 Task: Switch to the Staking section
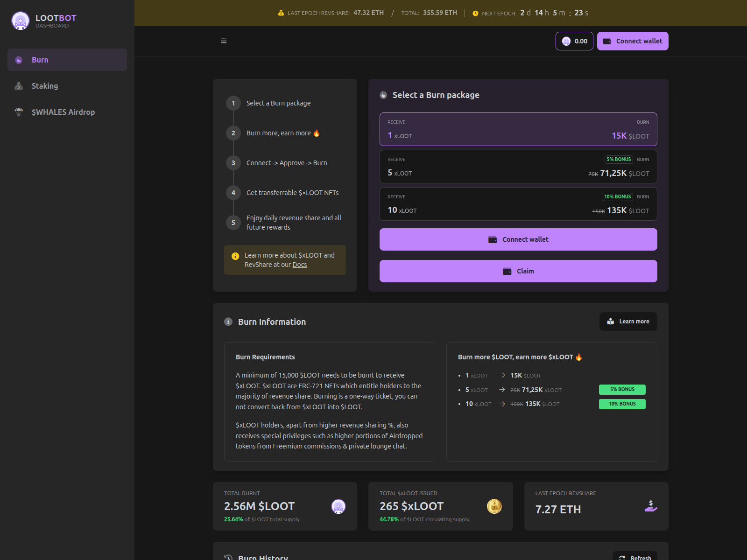tap(45, 86)
